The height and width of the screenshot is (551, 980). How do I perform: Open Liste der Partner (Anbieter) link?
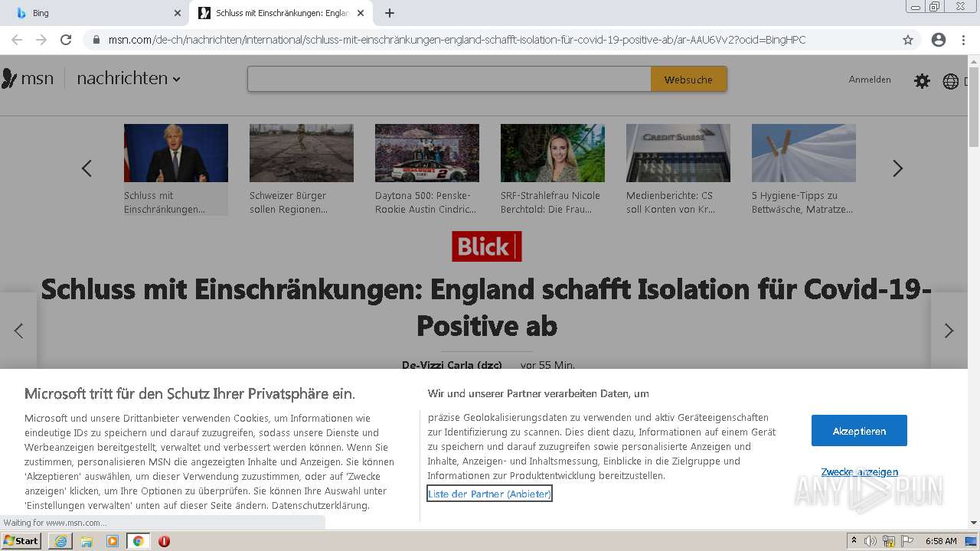[x=489, y=494]
